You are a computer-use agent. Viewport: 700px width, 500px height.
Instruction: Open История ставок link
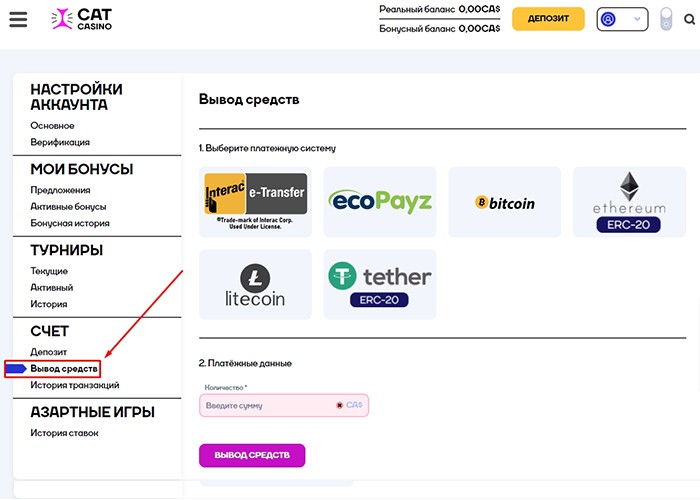65,433
